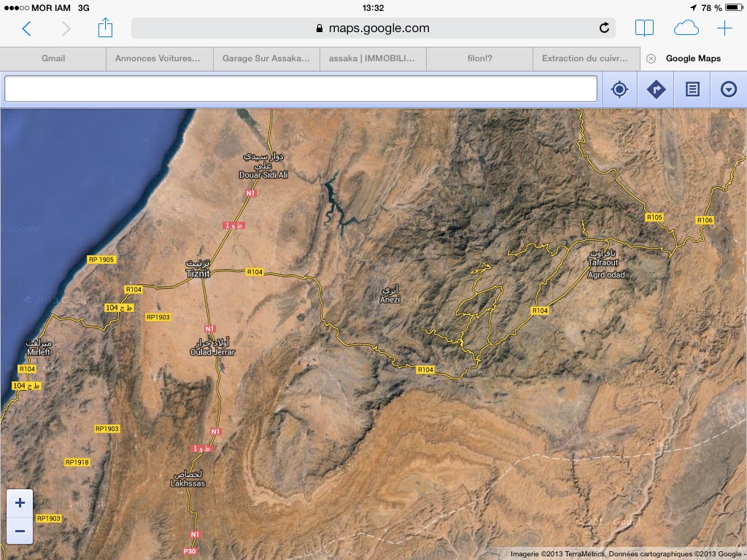The width and height of the screenshot is (747, 560).
Task: Zoom out the map with minus
Action: pos(20,531)
